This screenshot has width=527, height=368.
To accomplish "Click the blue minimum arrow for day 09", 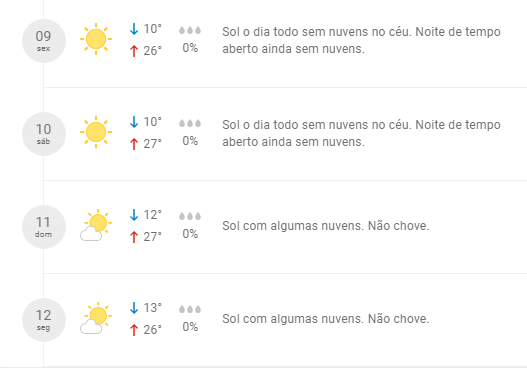I will coord(134,29).
